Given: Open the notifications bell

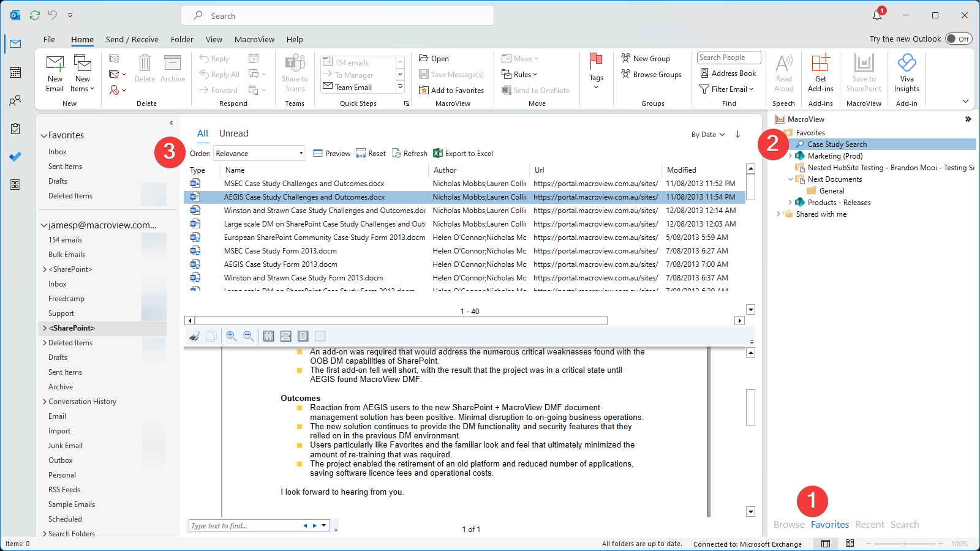Looking at the screenshot, I should pos(877,15).
